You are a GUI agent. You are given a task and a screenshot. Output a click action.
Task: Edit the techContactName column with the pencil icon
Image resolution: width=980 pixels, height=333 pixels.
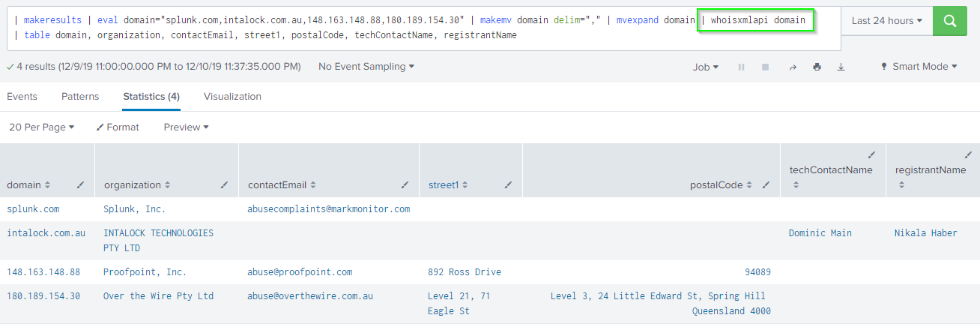[x=871, y=155]
